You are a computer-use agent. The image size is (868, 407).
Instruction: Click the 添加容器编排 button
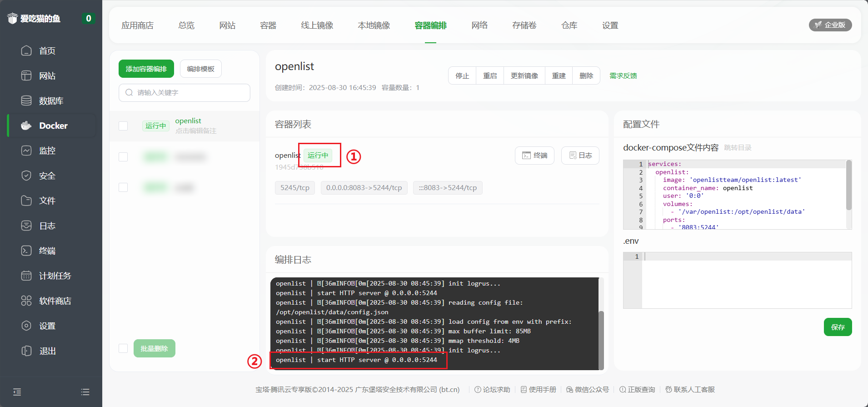coord(146,69)
